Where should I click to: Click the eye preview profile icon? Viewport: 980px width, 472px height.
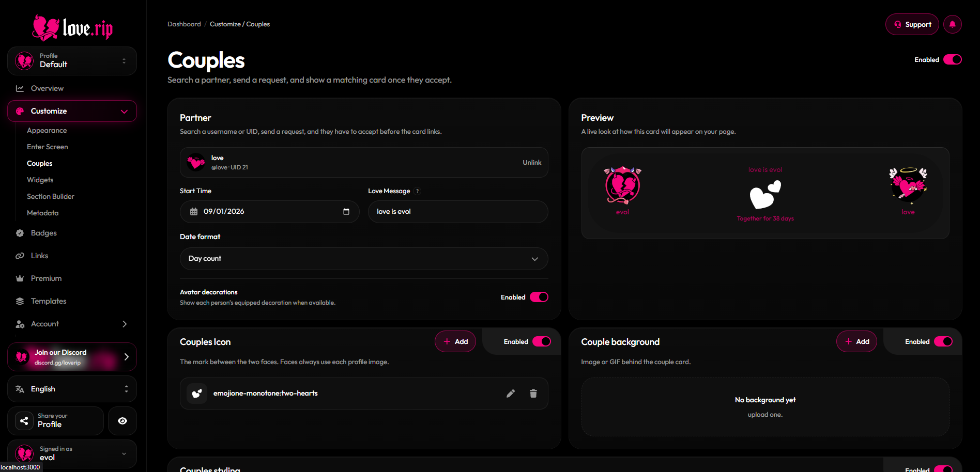122,421
